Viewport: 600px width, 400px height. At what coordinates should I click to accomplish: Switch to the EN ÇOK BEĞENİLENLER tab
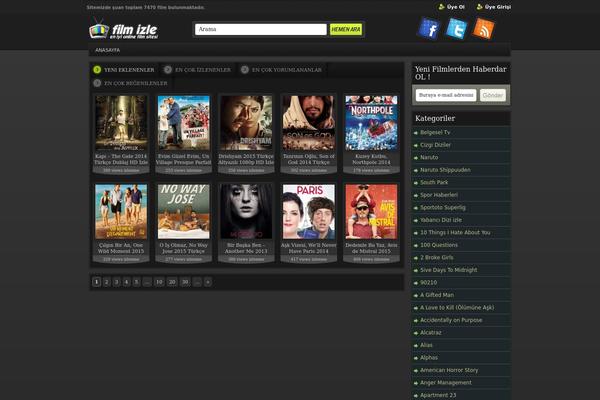130,83
